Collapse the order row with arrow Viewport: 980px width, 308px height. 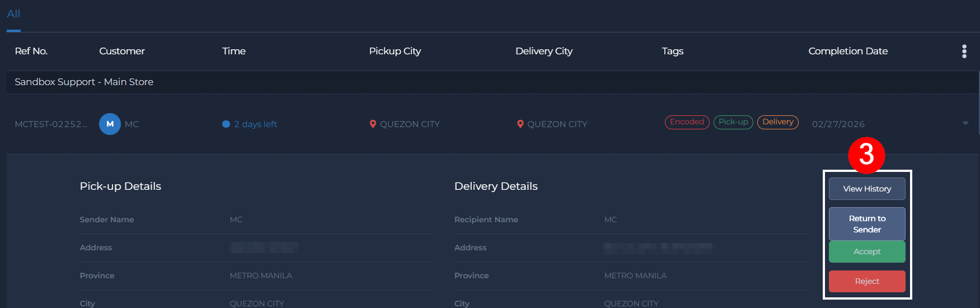pos(965,124)
